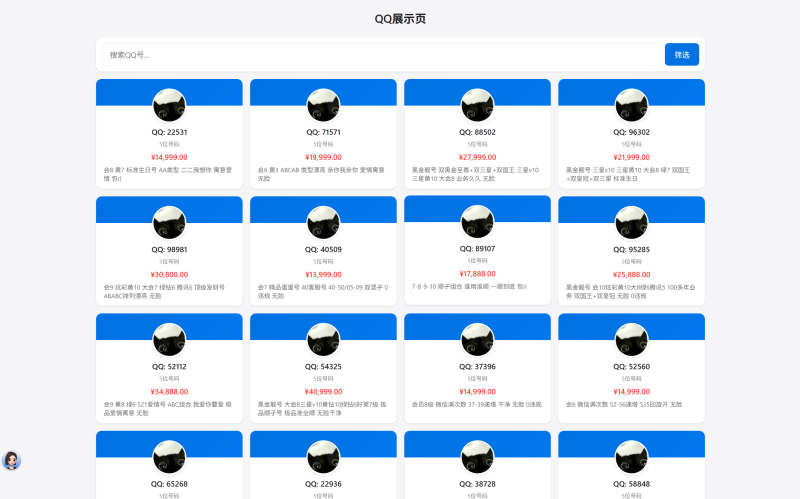This screenshot has width=800, height=499.
Task: Click the price ¥27,999.00
Action: tap(478, 157)
